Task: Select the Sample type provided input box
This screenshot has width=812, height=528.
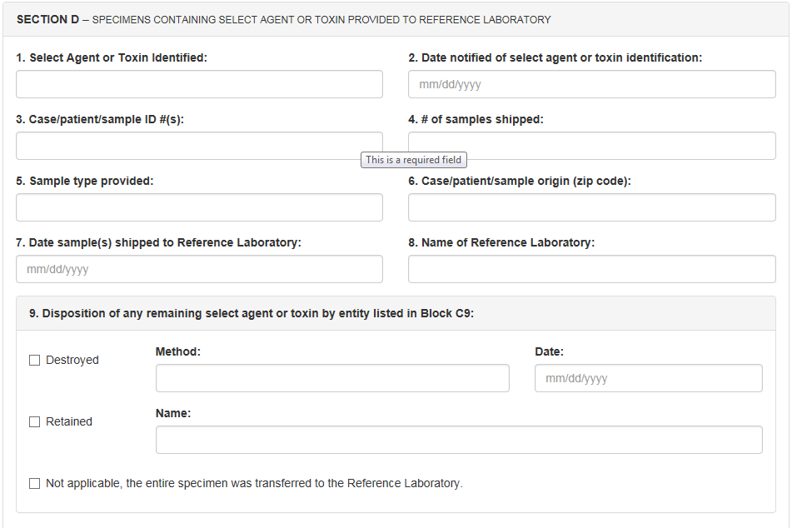Action: (x=199, y=207)
